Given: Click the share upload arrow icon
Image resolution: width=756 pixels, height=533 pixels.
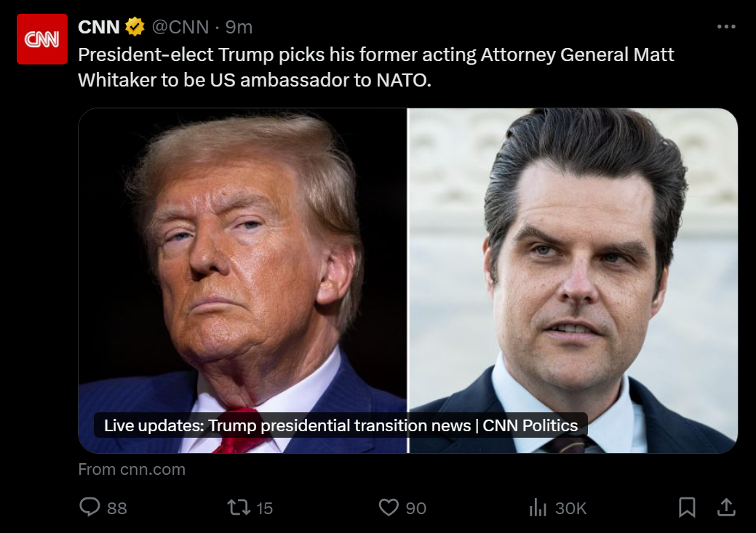Looking at the screenshot, I should [x=726, y=507].
